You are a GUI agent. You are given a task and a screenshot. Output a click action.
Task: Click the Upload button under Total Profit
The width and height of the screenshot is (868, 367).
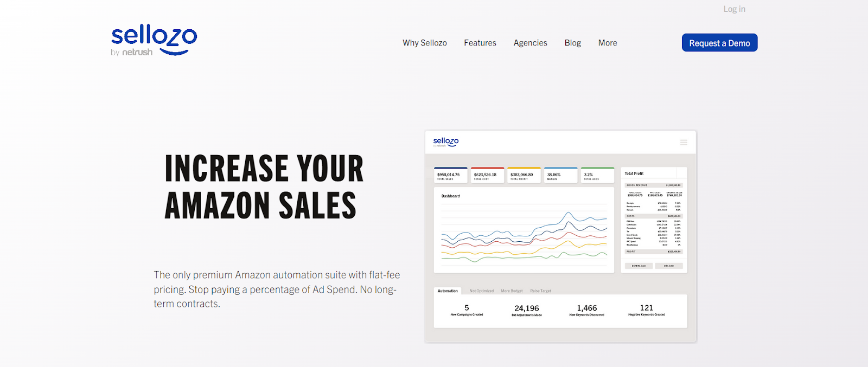669,266
